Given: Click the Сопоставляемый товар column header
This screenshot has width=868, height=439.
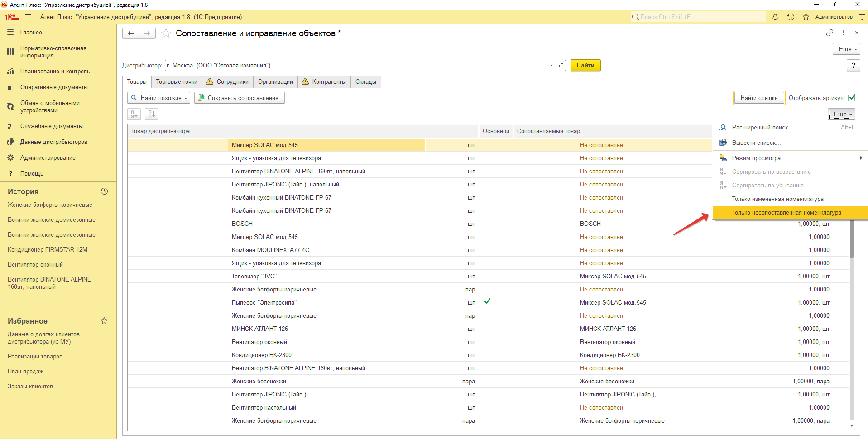Looking at the screenshot, I should [x=613, y=131].
